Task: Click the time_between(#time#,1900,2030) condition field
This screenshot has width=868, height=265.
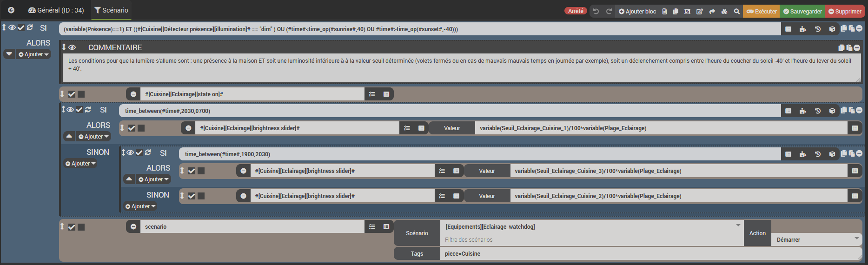Action: [480, 154]
